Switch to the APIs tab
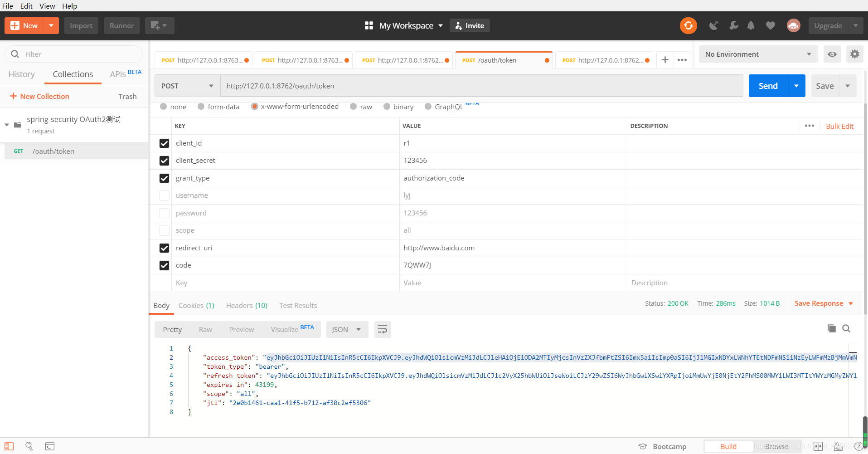Viewport: 868px width, 454px height. [x=126, y=74]
